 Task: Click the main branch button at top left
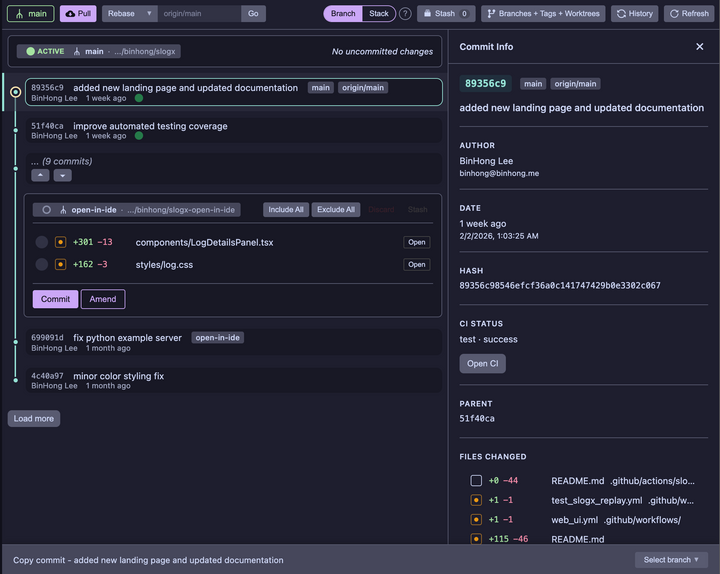click(30, 14)
